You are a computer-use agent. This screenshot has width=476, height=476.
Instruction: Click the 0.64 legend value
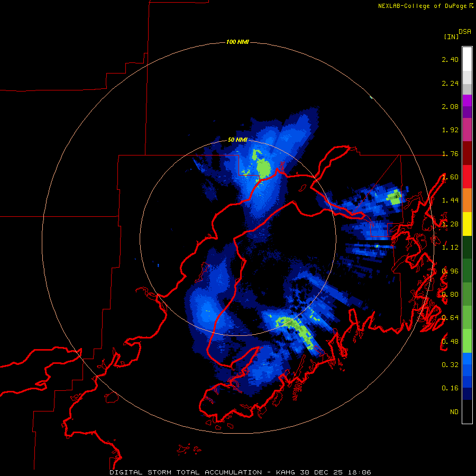pyautogui.click(x=450, y=318)
